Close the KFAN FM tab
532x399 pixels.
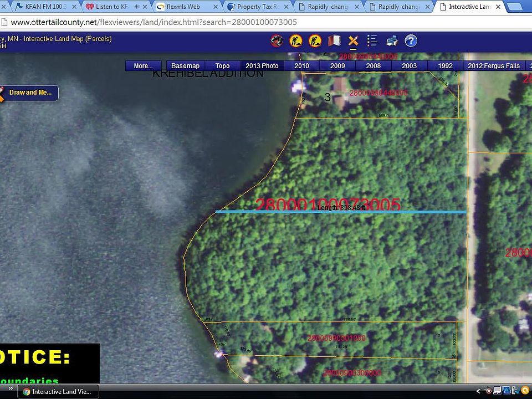click(x=74, y=7)
